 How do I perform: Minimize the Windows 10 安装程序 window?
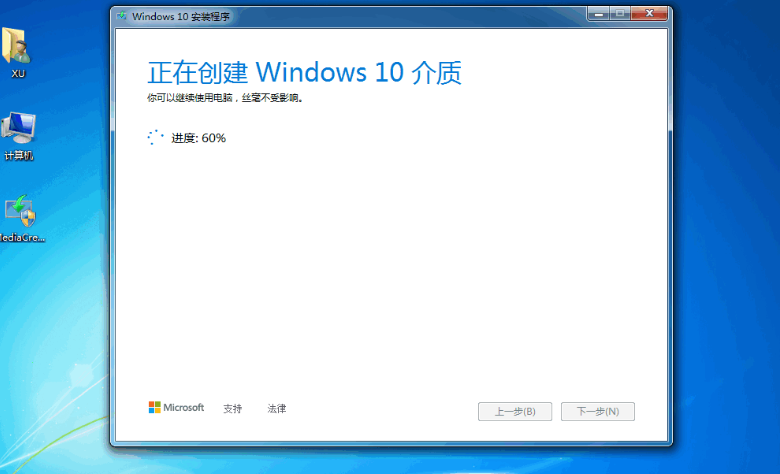(598, 14)
